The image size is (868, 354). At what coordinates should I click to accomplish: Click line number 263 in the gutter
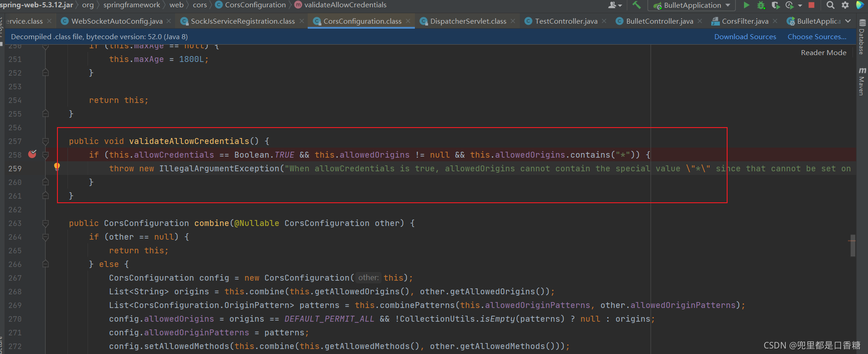pos(15,223)
